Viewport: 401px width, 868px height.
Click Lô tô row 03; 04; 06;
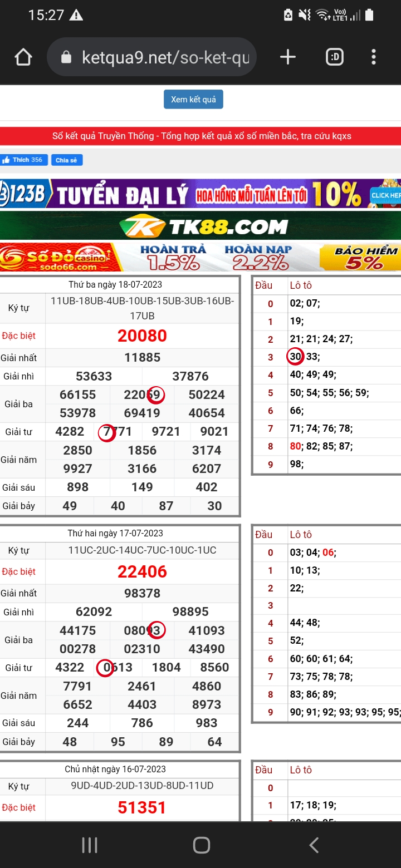point(313,553)
